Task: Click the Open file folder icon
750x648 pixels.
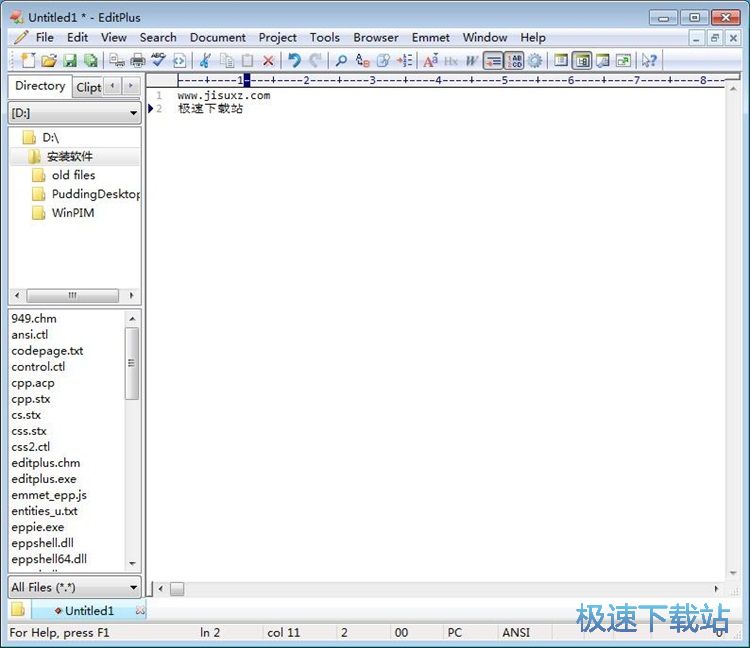Action: coord(48,61)
